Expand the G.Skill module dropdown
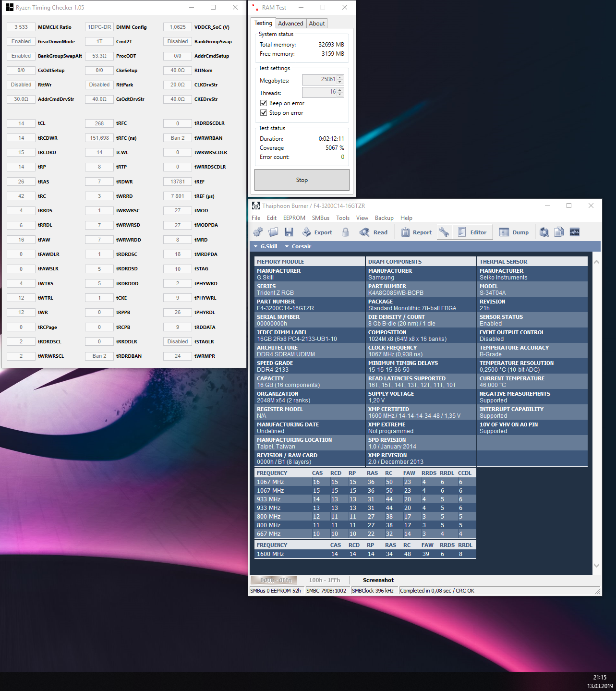The image size is (616, 691). tap(266, 246)
